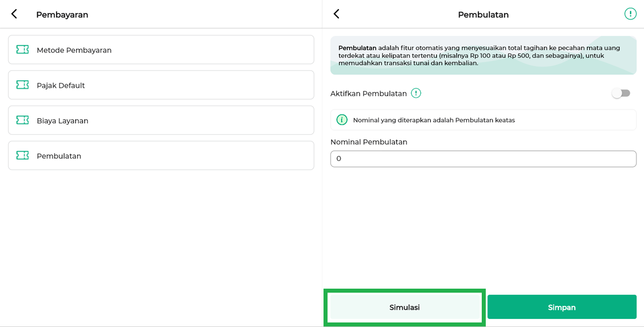The image size is (644, 327).
Task: Enable the Aktifkan Pembulatan switch
Action: coord(621,93)
